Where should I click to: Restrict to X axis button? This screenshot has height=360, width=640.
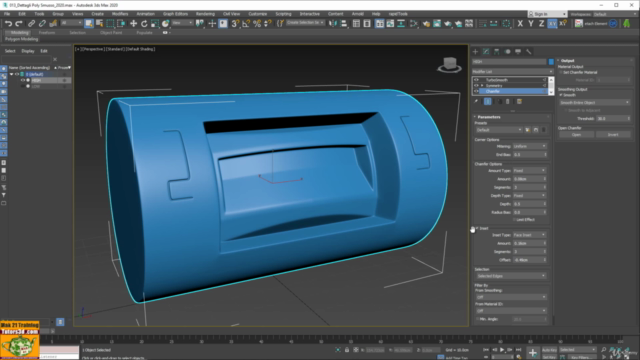[520, 24]
